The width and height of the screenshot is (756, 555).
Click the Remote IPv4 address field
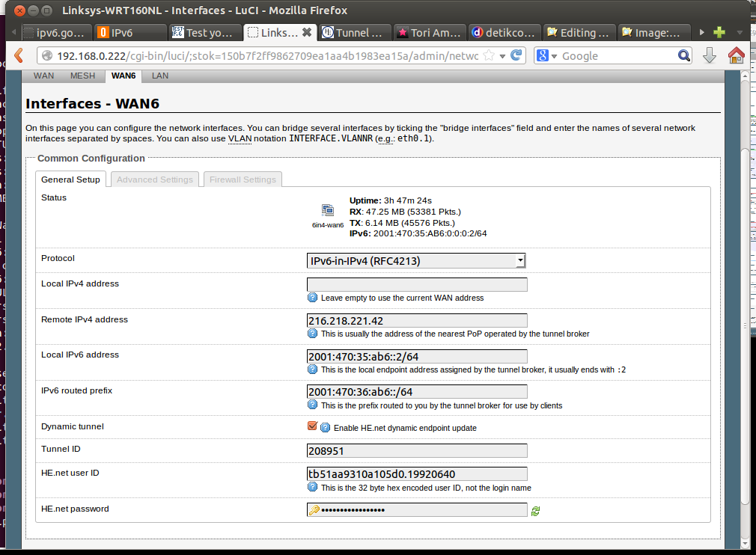click(x=417, y=320)
